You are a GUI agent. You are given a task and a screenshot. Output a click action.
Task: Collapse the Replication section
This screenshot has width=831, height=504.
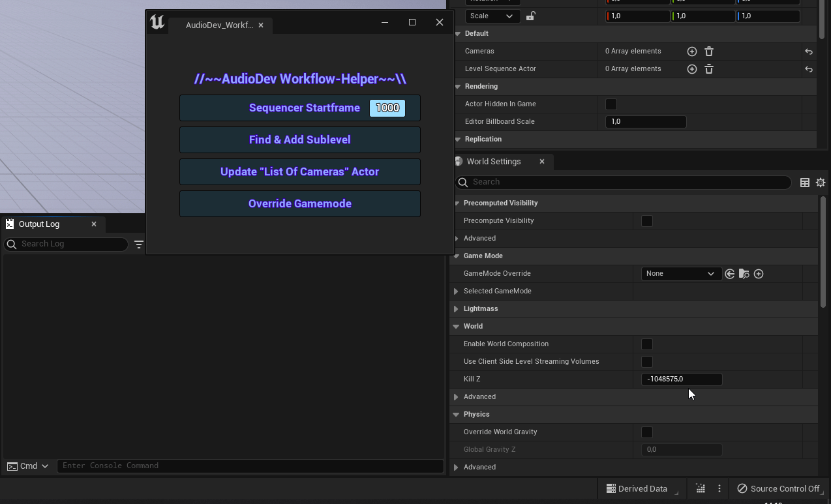457,140
